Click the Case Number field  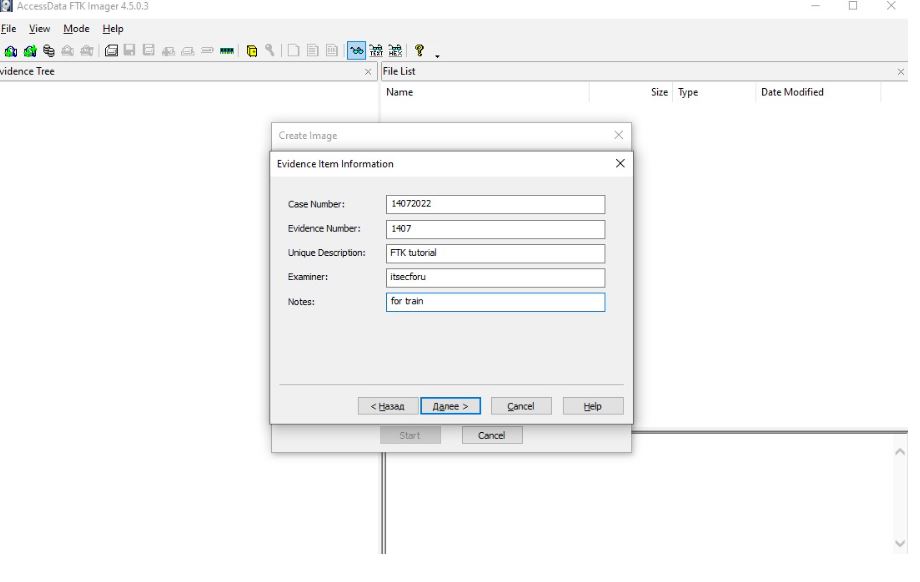[x=495, y=204]
